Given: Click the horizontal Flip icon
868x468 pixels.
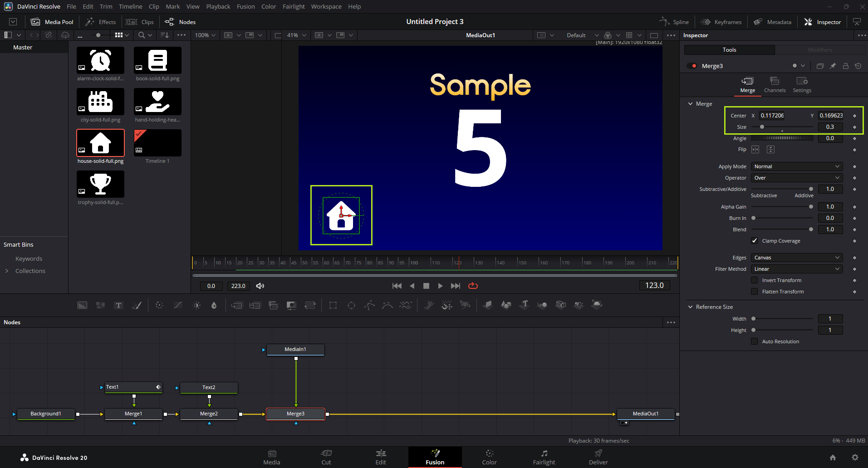Looking at the screenshot, I should tap(755, 150).
